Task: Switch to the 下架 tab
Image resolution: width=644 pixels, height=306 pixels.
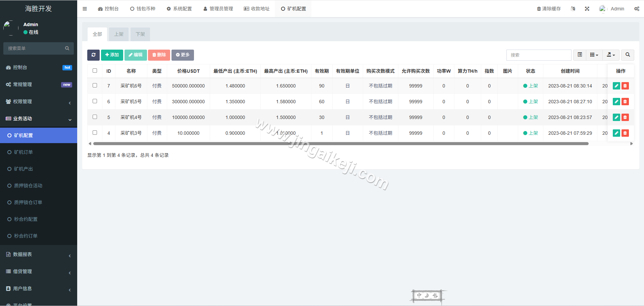Action: tap(140, 34)
